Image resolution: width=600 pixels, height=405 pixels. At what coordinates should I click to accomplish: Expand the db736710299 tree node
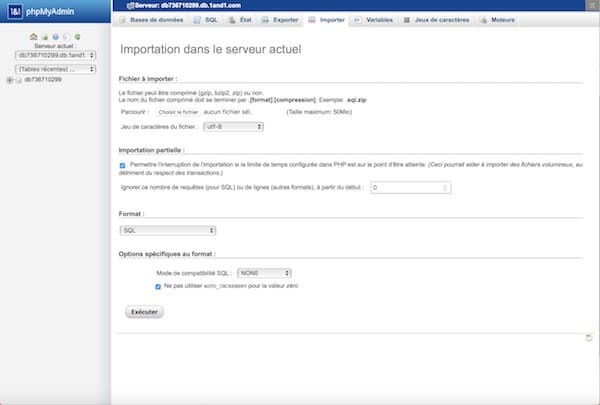coord(9,80)
